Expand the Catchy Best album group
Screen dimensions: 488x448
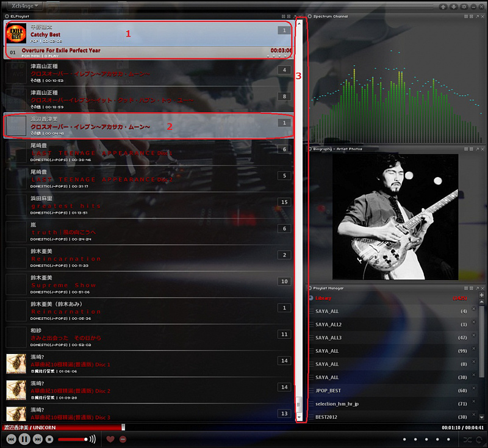[149, 34]
